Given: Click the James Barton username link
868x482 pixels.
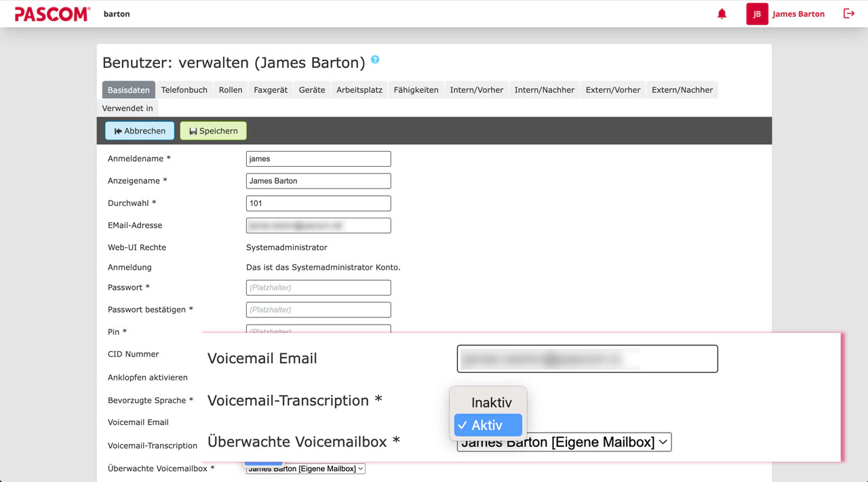Looking at the screenshot, I should click(798, 14).
